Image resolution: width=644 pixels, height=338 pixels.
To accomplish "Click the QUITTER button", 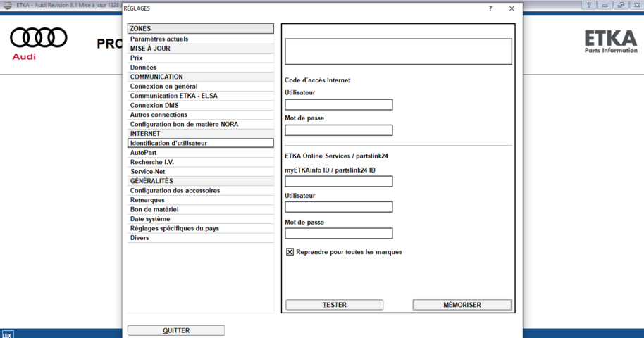I will [176, 330].
